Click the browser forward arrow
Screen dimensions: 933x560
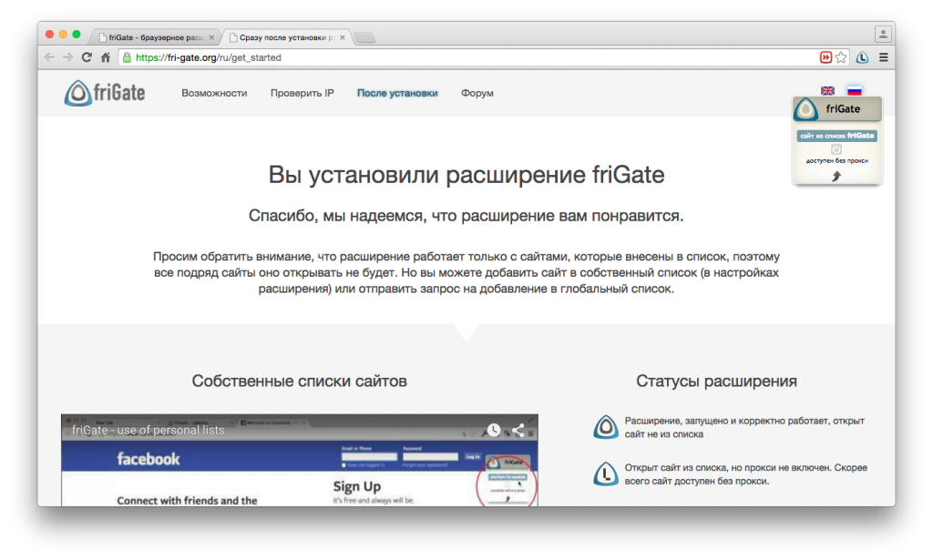click(67, 57)
